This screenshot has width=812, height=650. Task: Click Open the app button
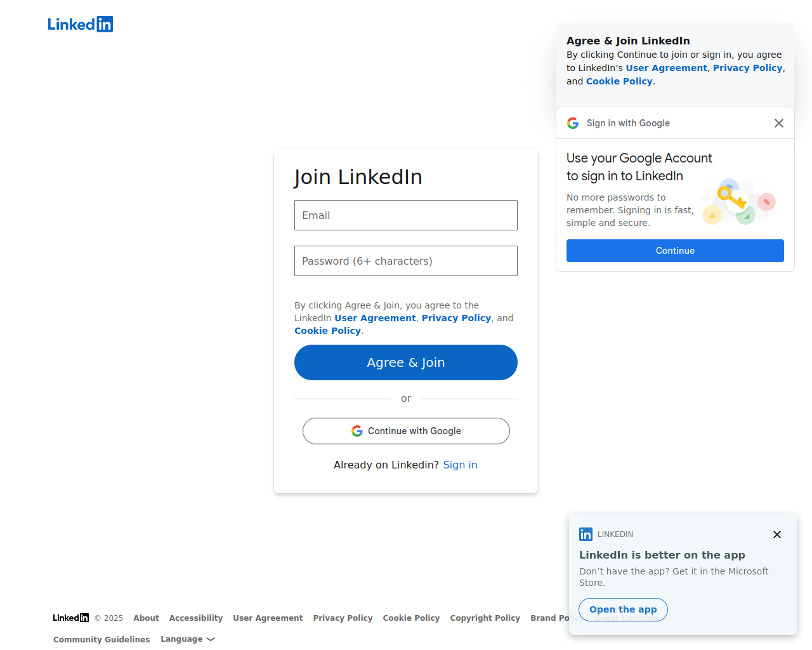click(623, 609)
